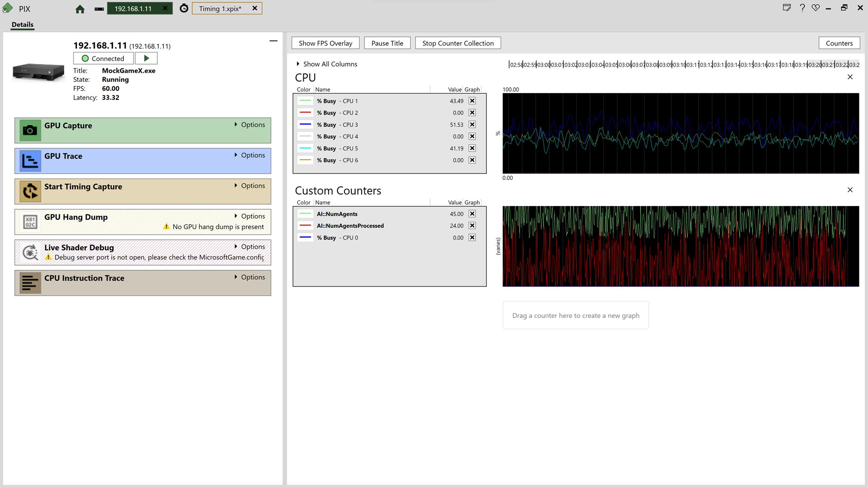Select the 192.168.1.11 connection tab
Screen dimensions: 868x488
click(x=133, y=9)
